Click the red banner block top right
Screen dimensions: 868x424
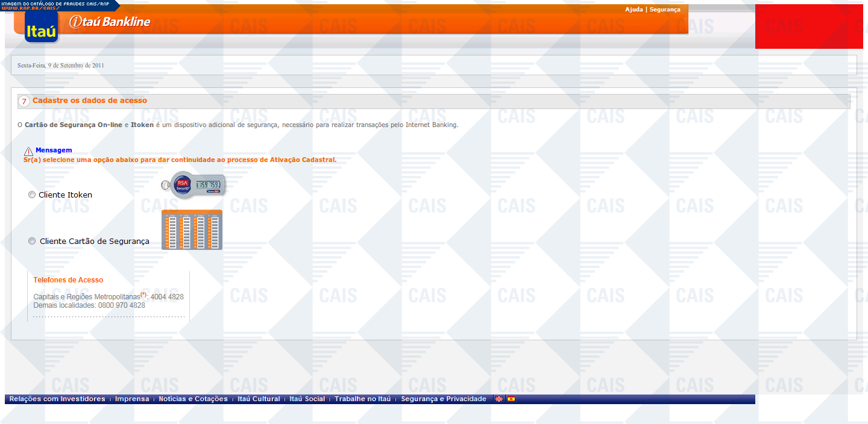[809, 26]
